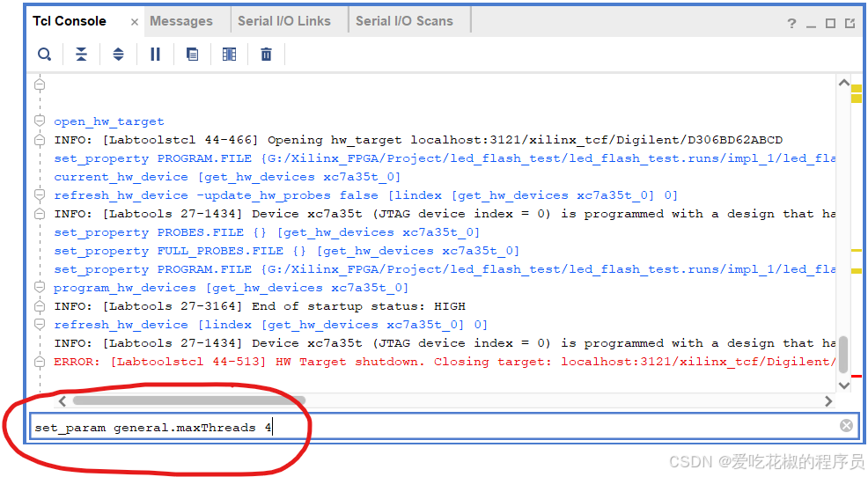The image size is (868, 477).
Task: Click the scroll down arrow
Action: (843, 385)
